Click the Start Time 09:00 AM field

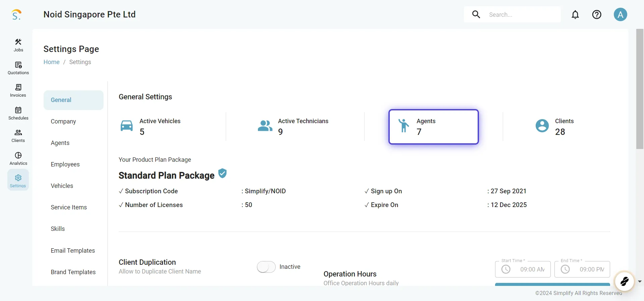click(x=523, y=269)
